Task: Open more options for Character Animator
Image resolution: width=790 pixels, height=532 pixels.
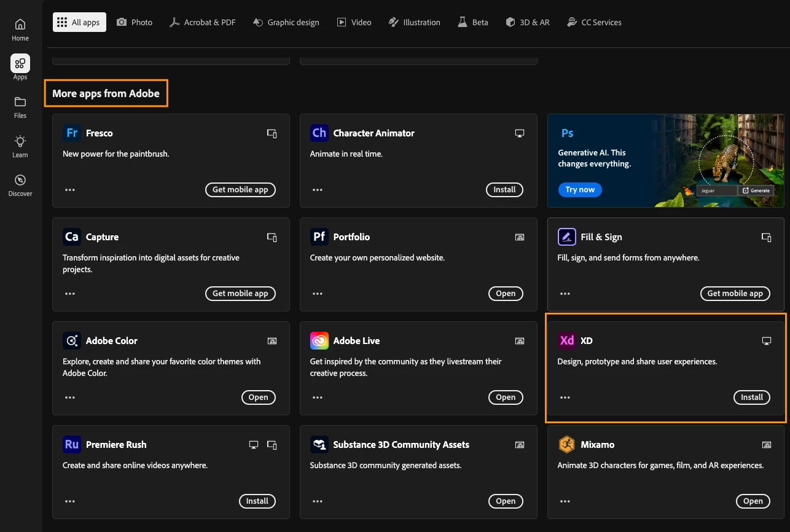Action: coord(318,190)
